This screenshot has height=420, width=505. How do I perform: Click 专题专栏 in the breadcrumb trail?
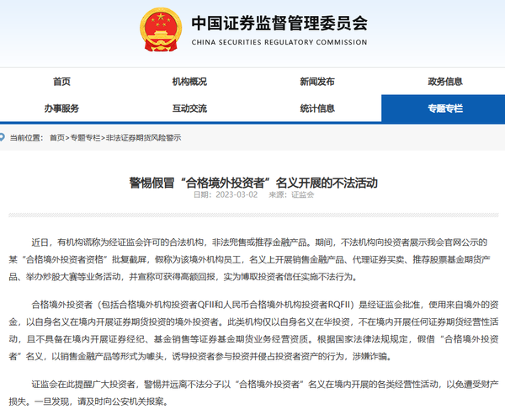coord(84,136)
